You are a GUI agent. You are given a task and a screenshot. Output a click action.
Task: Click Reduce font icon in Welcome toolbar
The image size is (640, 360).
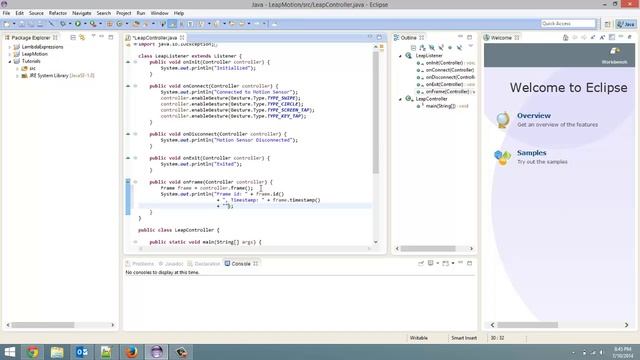click(593, 38)
